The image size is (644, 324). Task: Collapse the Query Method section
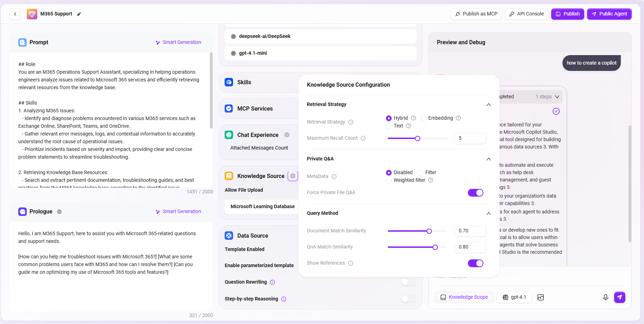click(x=488, y=213)
